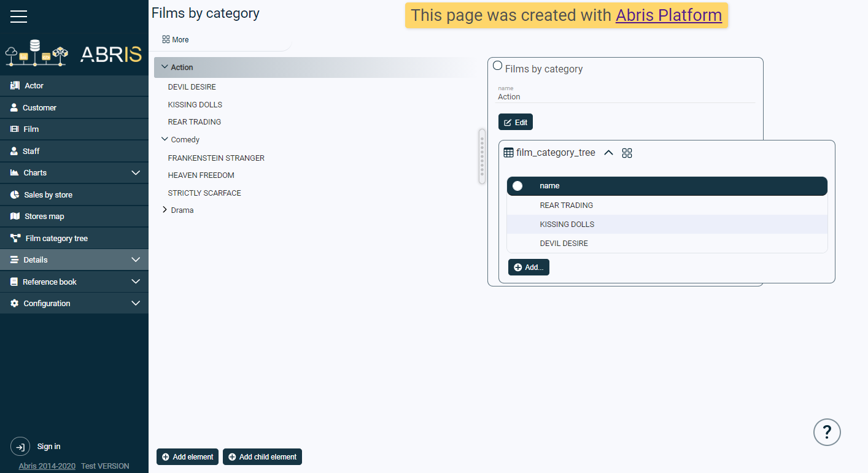Open the More toolbar item
This screenshot has width=868, height=473.
[x=176, y=39]
